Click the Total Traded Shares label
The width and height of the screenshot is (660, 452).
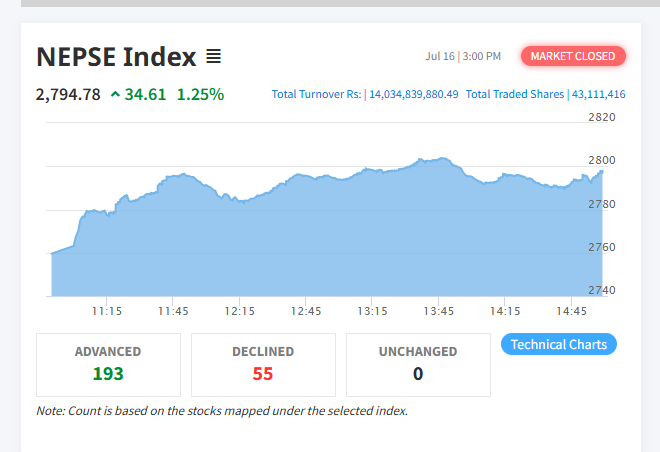[x=515, y=94]
